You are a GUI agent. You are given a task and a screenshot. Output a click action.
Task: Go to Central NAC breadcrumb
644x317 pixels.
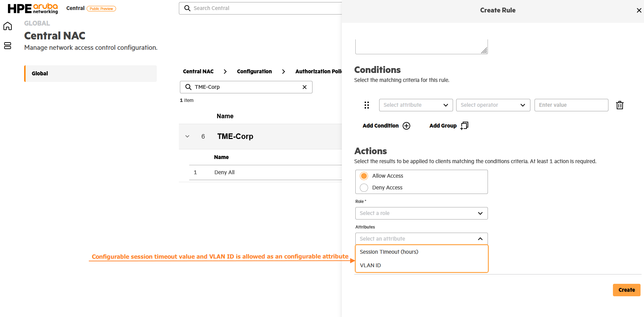[198, 72]
